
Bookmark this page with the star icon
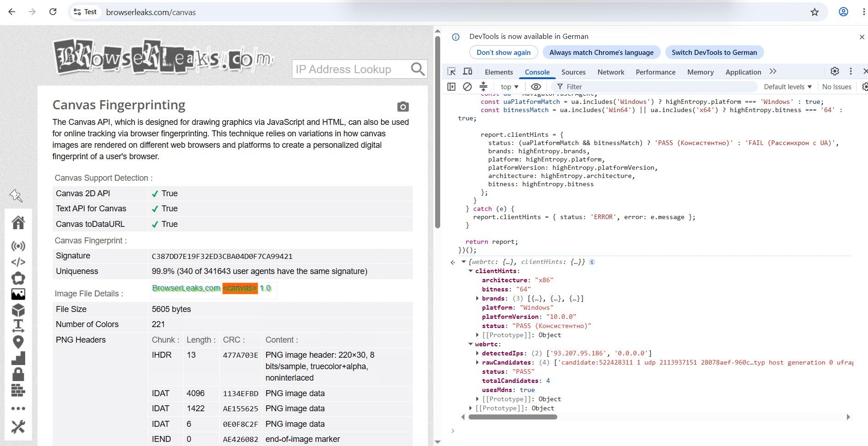[x=814, y=12]
